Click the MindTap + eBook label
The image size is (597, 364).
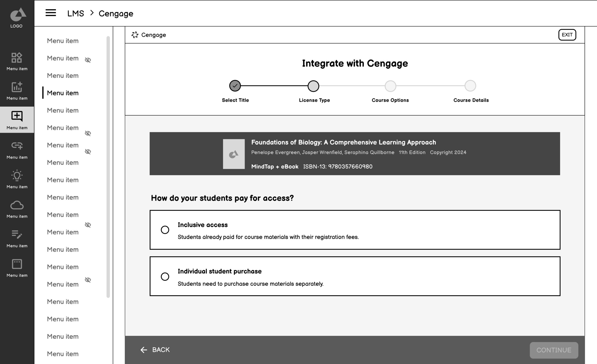[x=275, y=167]
